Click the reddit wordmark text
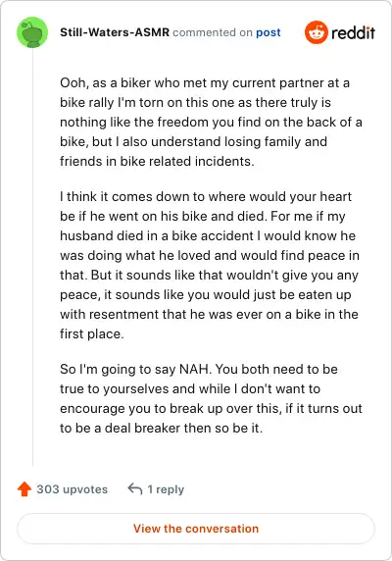Viewport: 392px width, 561px height. click(x=353, y=33)
